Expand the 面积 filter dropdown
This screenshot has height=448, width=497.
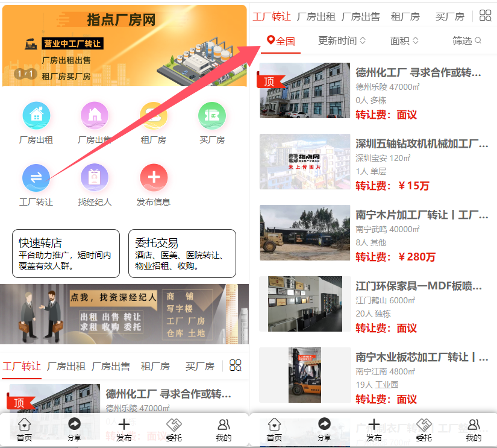[x=404, y=41]
